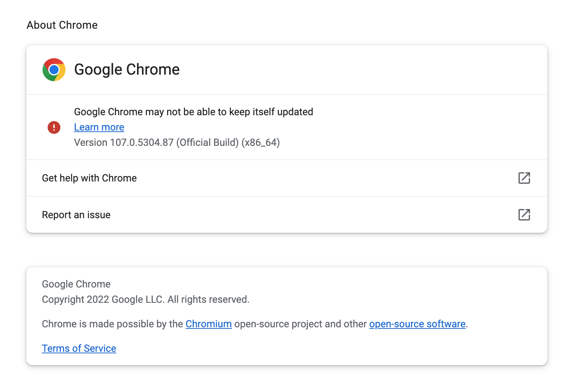Click the "(Official Build)" text
Screen dimensions: 571x392
coord(207,142)
